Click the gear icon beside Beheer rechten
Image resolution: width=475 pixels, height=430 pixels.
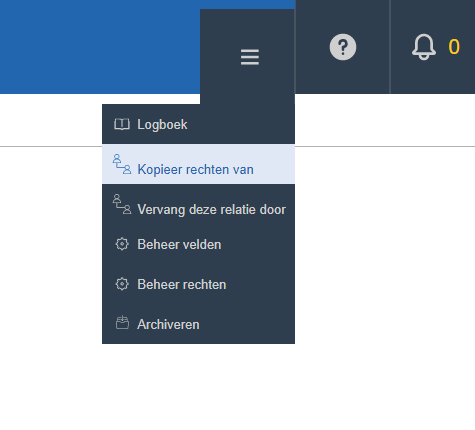click(x=122, y=284)
